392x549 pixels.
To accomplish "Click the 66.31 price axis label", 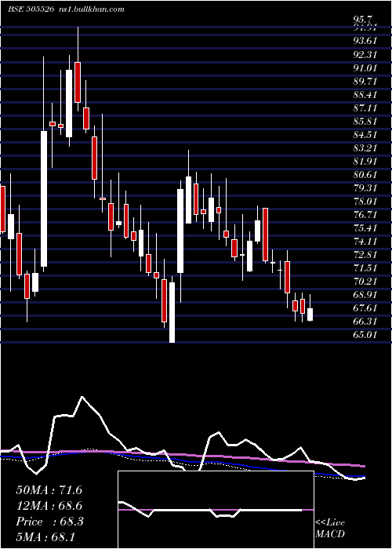I will [365, 322].
